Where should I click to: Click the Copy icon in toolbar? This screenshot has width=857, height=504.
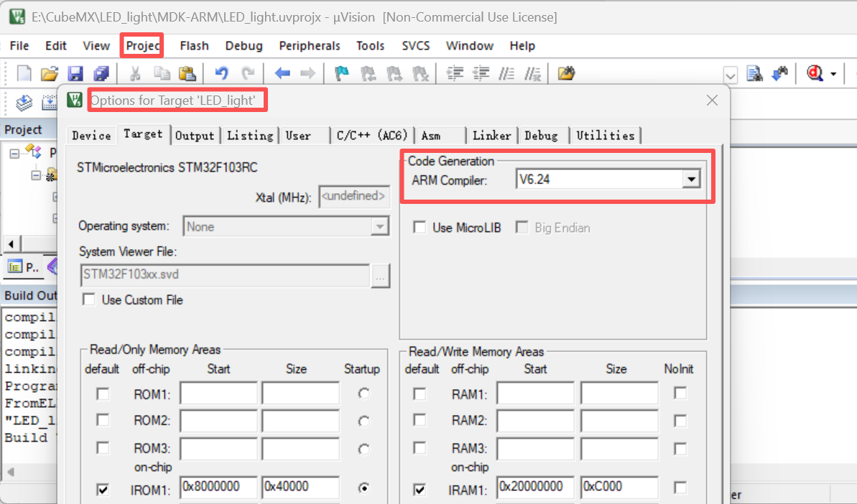point(161,73)
